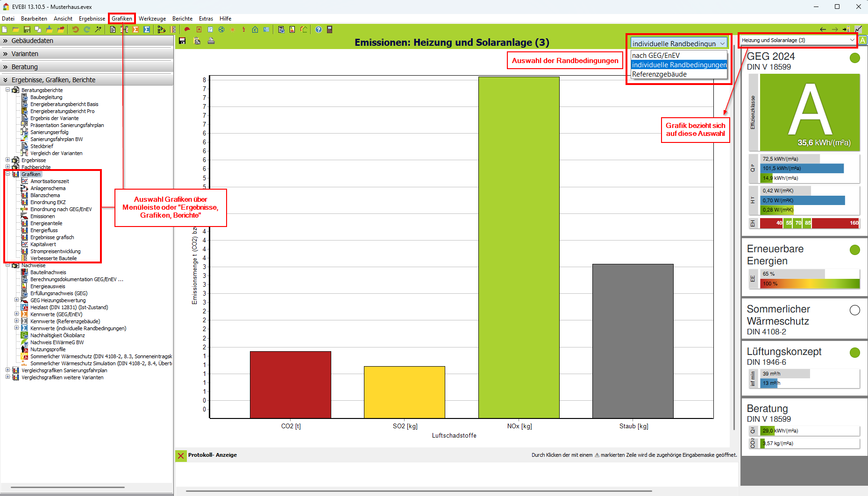This screenshot has width=868, height=496.
Task: Click the Undo arrow in toolbar
Action: 75,29
